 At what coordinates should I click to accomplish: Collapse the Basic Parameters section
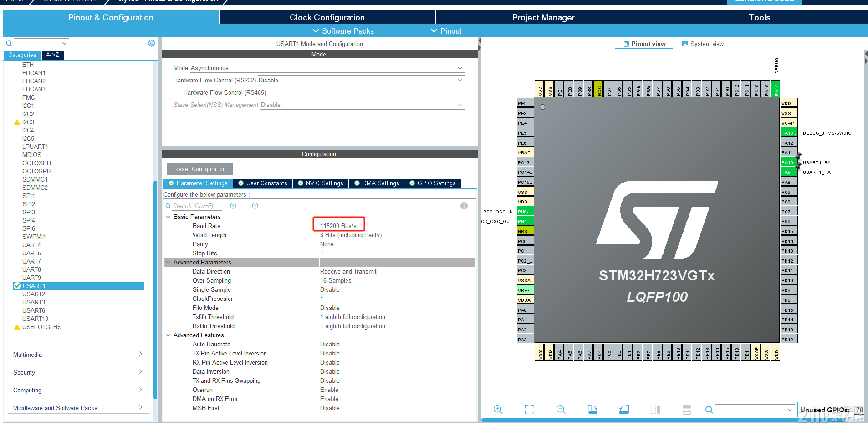point(168,217)
